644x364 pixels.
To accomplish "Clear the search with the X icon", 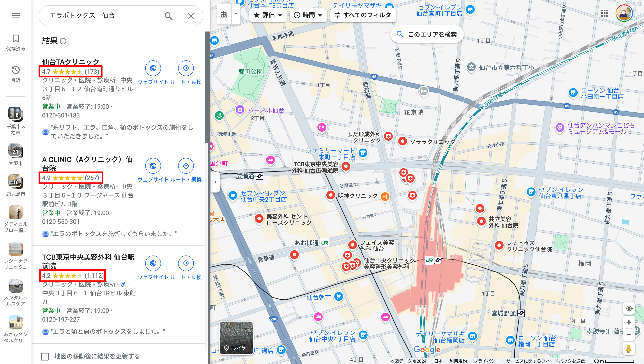I will (x=191, y=16).
